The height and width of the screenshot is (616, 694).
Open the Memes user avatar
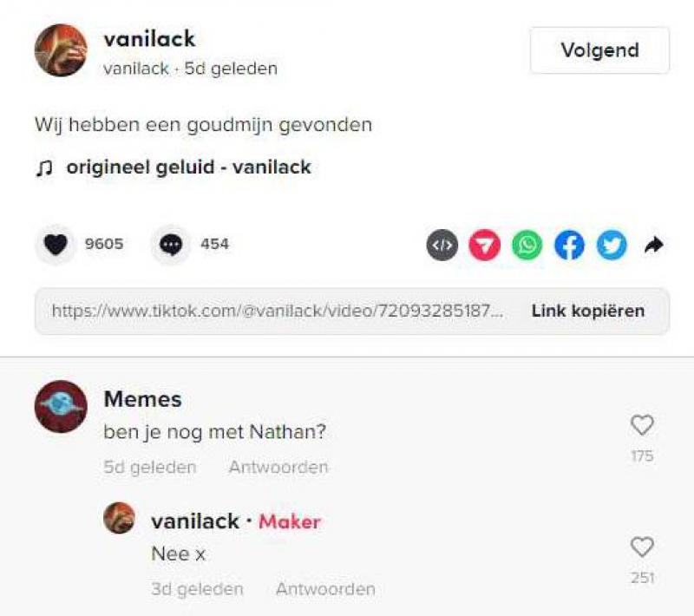[61, 406]
